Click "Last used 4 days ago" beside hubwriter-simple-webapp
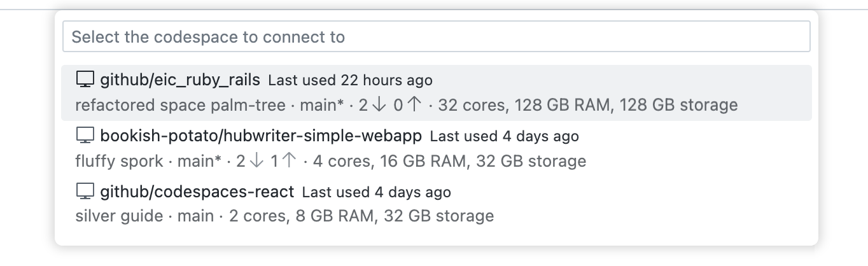 pos(505,137)
